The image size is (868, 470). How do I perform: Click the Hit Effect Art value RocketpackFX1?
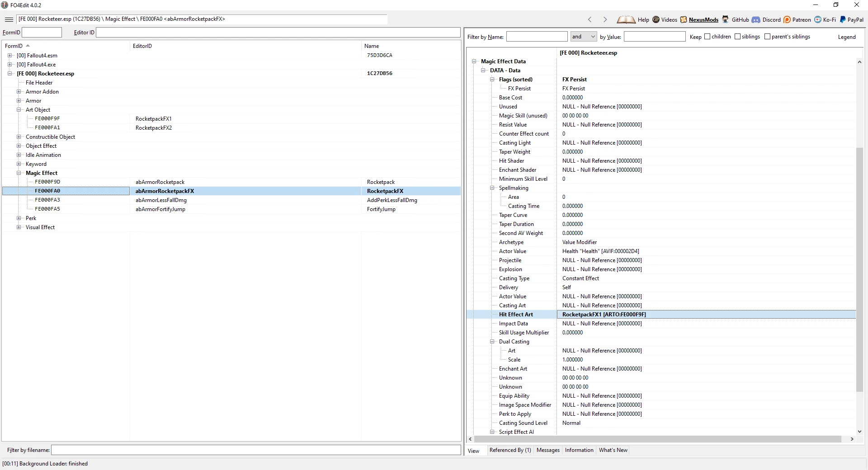tap(604, 315)
